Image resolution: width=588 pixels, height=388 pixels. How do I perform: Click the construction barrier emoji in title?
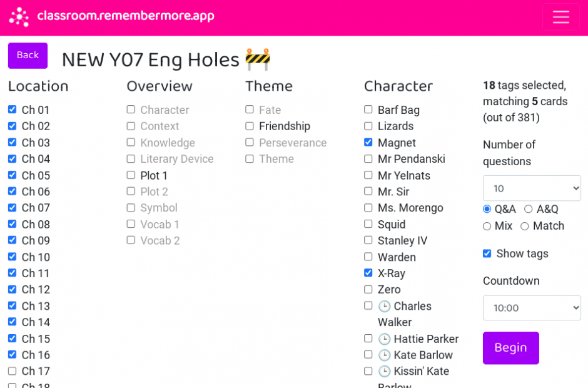(258, 59)
